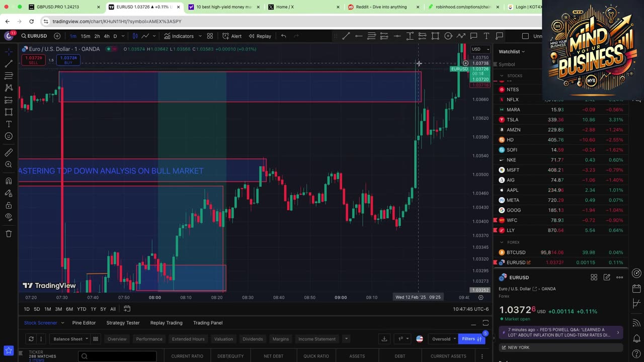
Task: Click the screener export download icon
Action: [x=384, y=339]
